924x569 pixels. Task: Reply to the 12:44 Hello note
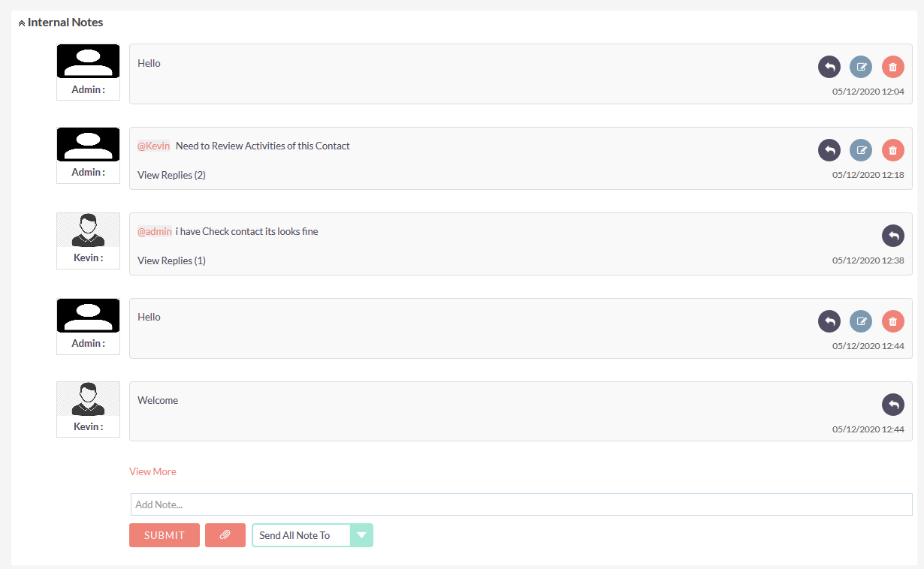pos(829,321)
